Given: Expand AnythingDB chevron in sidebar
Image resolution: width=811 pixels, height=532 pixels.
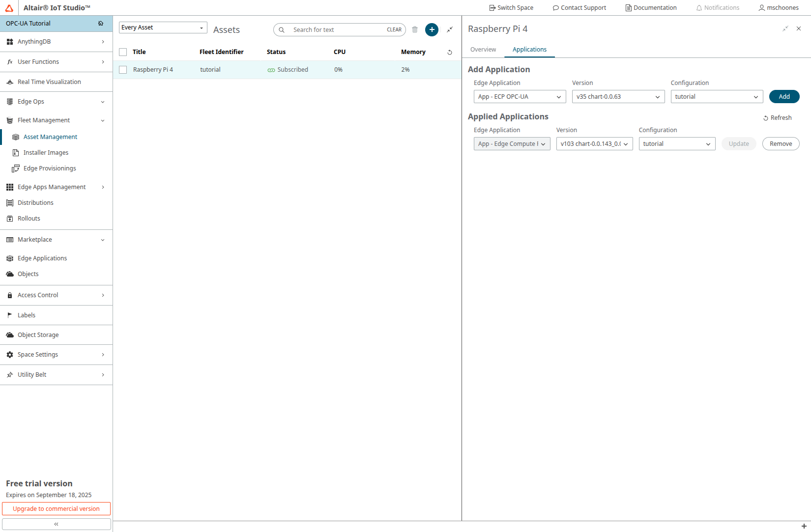Looking at the screenshot, I should (x=103, y=42).
